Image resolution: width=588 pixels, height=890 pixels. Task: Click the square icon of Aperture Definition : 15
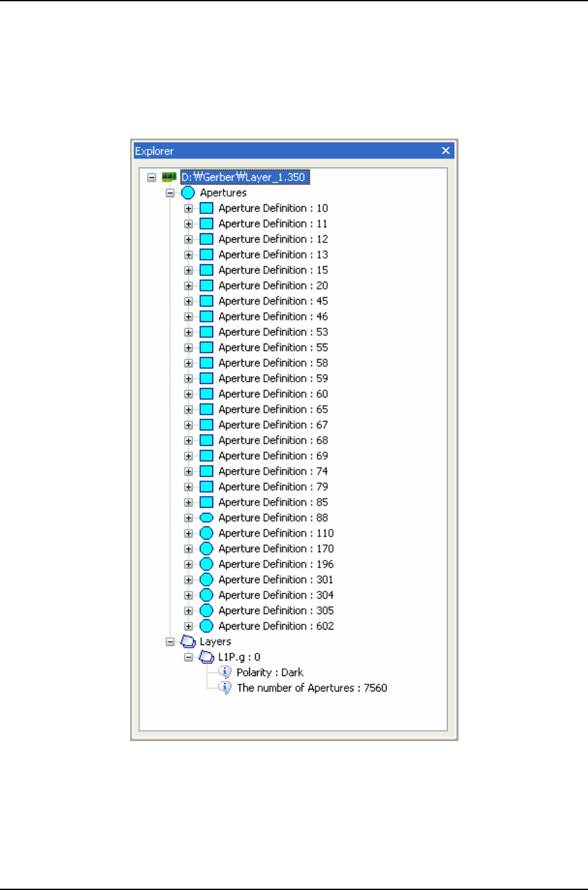coord(206,270)
